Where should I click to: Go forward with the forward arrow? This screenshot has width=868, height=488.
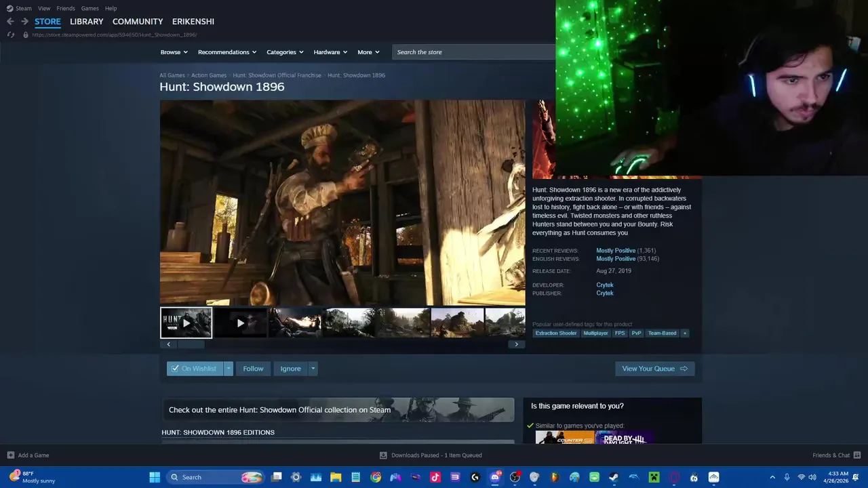(x=24, y=22)
